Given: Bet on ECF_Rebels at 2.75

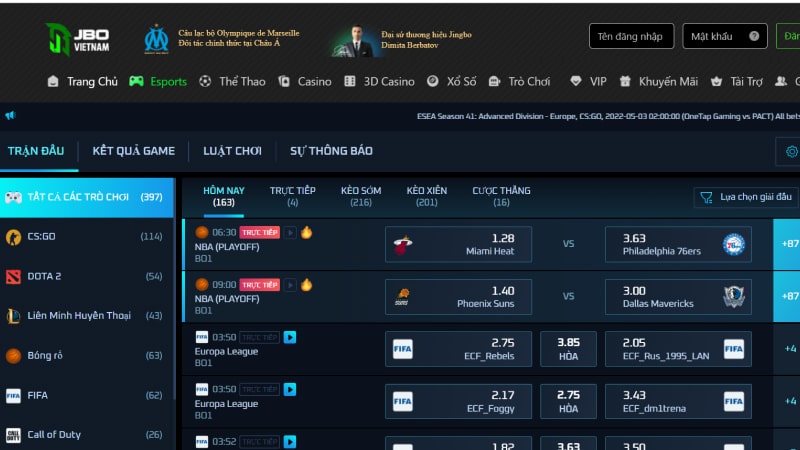Looking at the screenshot, I should pos(458,349).
